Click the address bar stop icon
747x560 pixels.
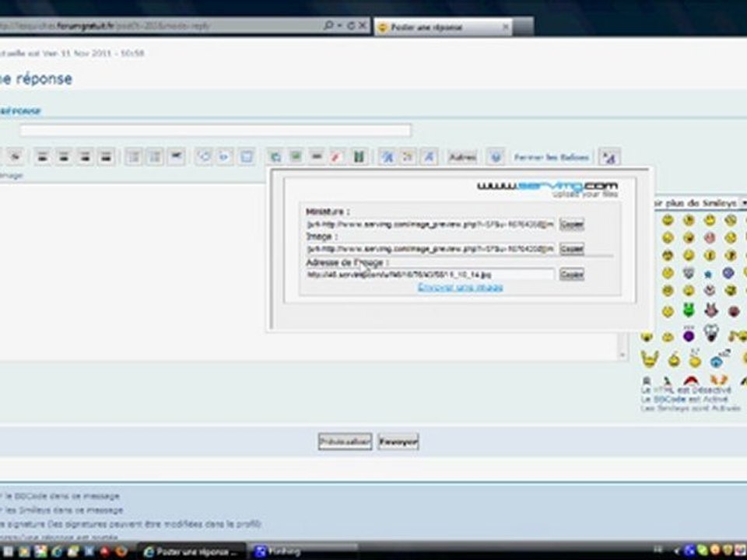click(x=362, y=26)
